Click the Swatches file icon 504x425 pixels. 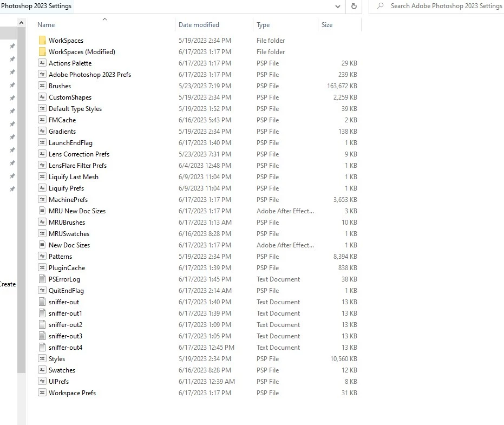pos(42,370)
